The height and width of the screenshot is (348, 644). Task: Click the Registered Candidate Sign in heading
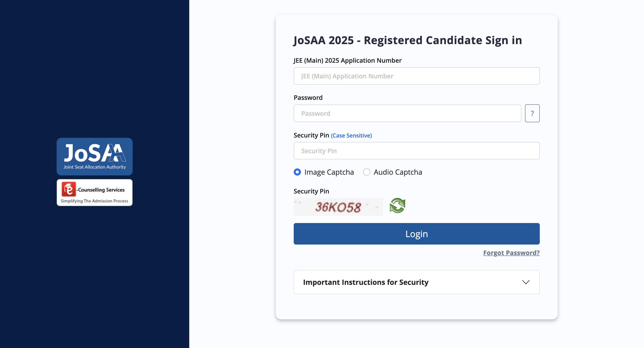pos(408,40)
